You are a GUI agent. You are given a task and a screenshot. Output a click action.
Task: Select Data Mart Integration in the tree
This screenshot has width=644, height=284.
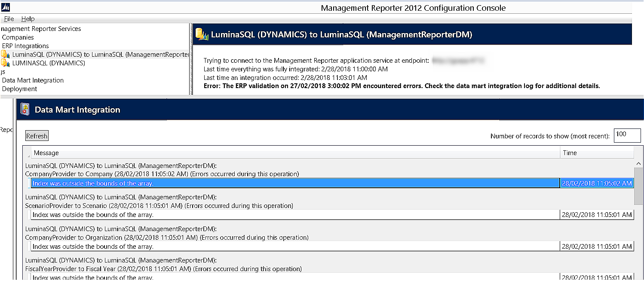pyautogui.click(x=33, y=80)
